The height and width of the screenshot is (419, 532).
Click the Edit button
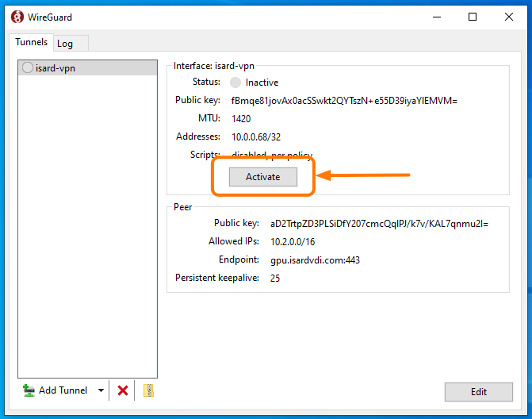(478, 391)
